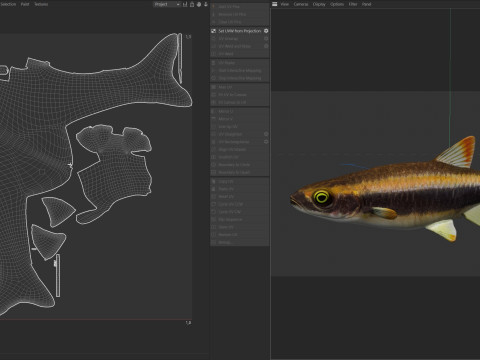Choose the Paste UV command
The width and height of the screenshot is (480, 360).
coord(240,189)
